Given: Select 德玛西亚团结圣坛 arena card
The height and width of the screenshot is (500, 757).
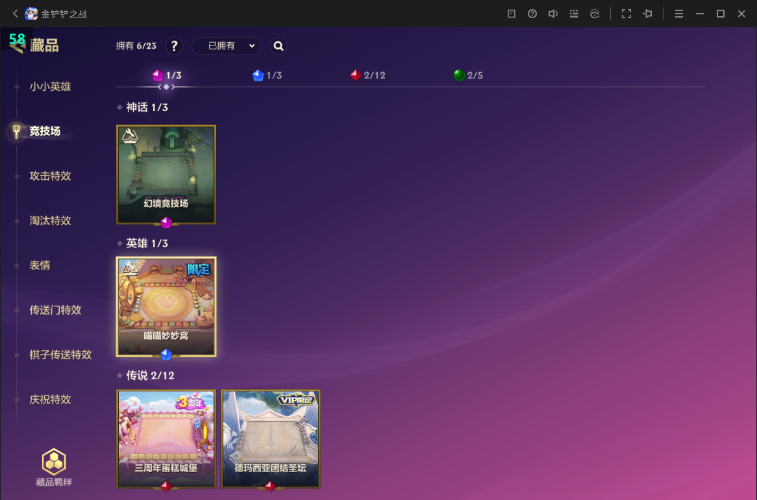Looking at the screenshot, I should click(270, 439).
